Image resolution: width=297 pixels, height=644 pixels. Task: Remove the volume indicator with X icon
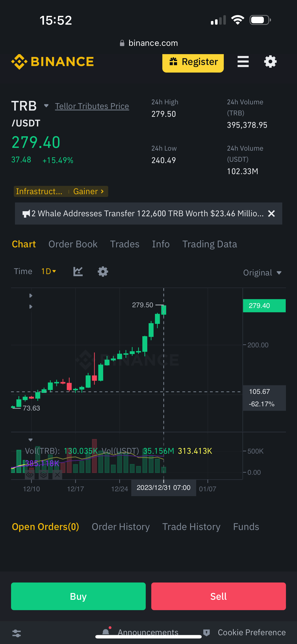click(x=57, y=474)
